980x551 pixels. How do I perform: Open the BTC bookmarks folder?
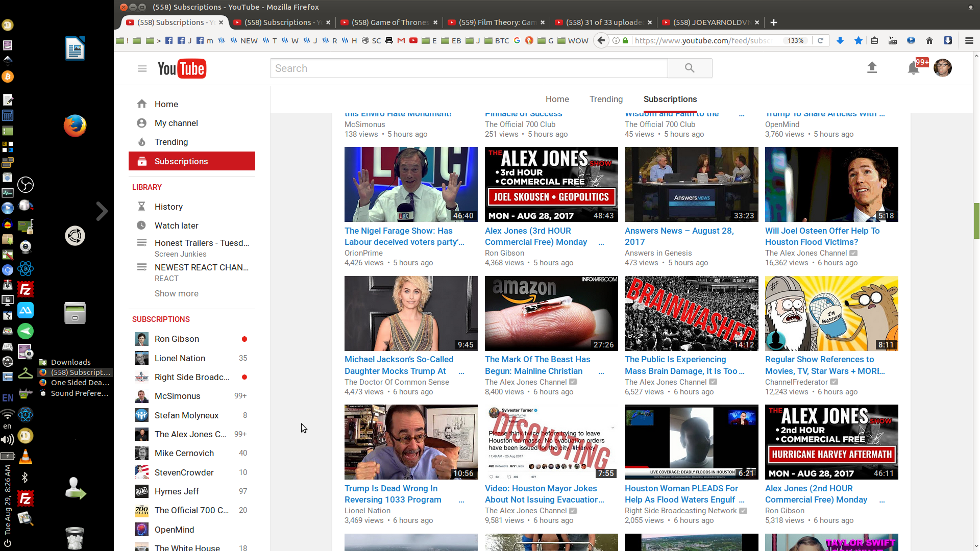click(x=497, y=40)
